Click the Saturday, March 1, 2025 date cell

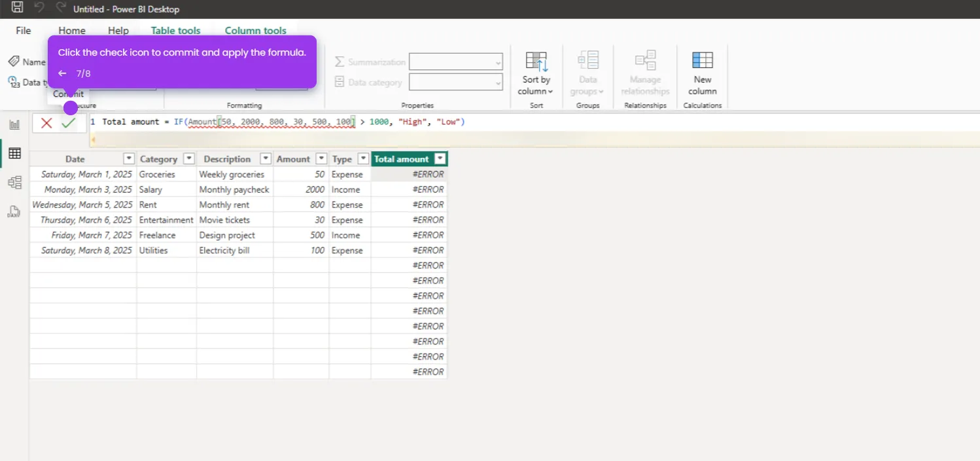[83, 174]
